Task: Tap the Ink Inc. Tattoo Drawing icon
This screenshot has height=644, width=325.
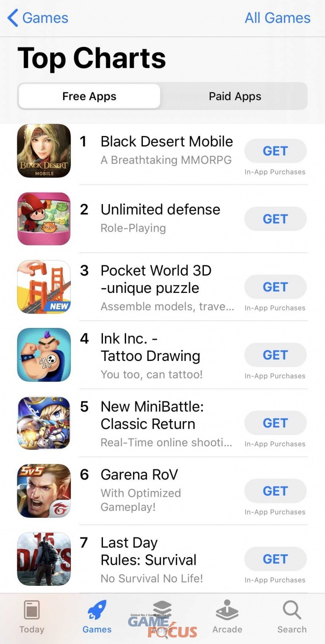Action: (44, 355)
